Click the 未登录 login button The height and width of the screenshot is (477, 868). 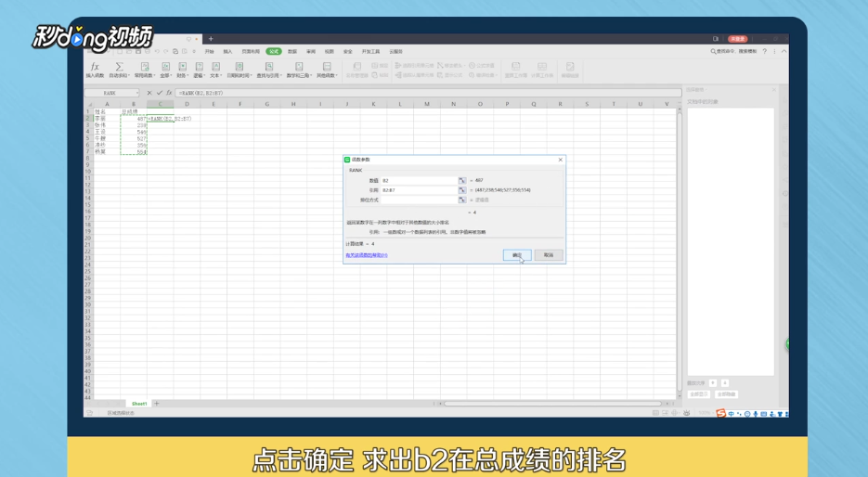tap(737, 39)
